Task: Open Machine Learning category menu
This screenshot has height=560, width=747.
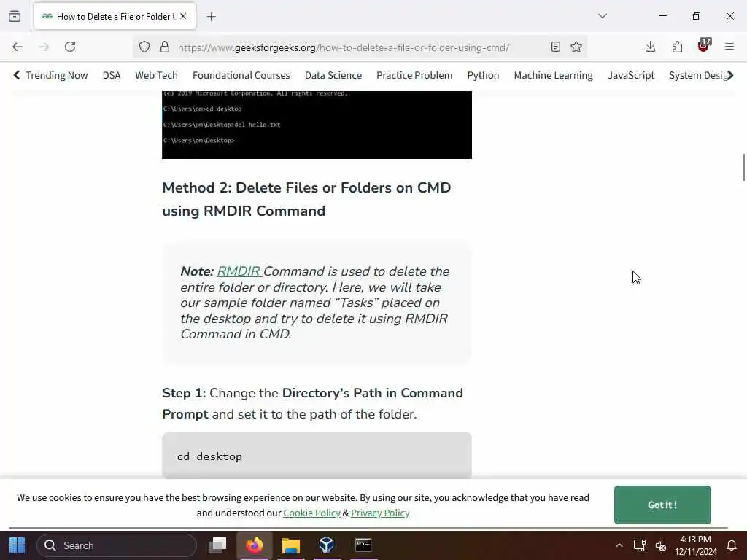Action: pyautogui.click(x=553, y=75)
